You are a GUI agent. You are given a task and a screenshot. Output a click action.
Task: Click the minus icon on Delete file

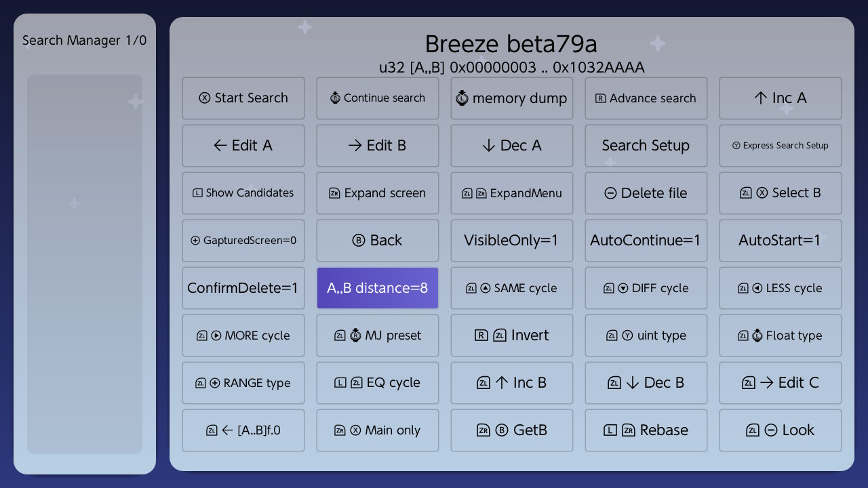click(610, 193)
